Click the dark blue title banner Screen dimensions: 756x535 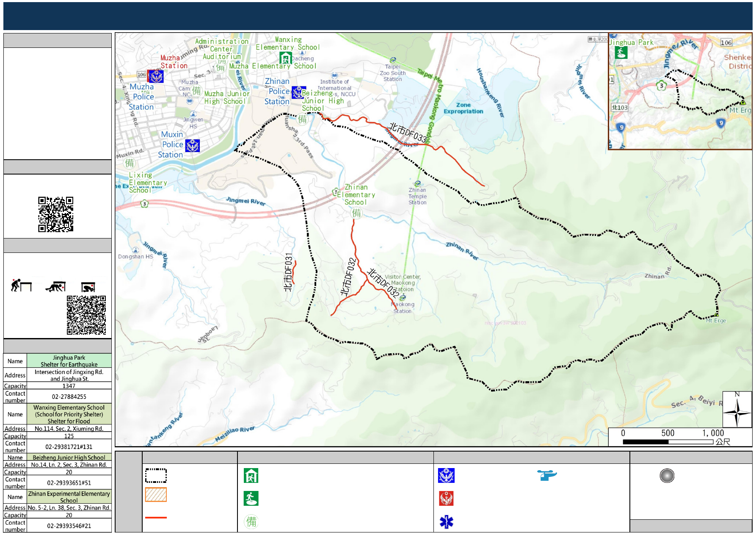coord(378,16)
